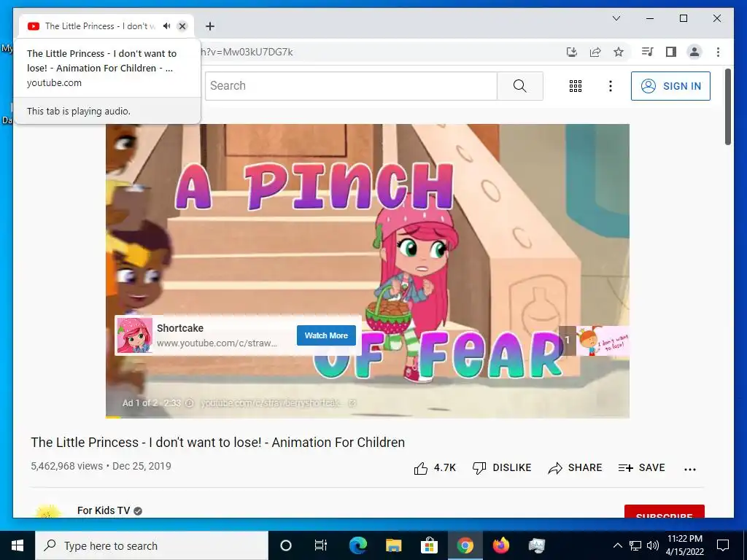This screenshot has width=747, height=560.
Task: Click the red SUBSCRIBE button
Action: (664, 511)
